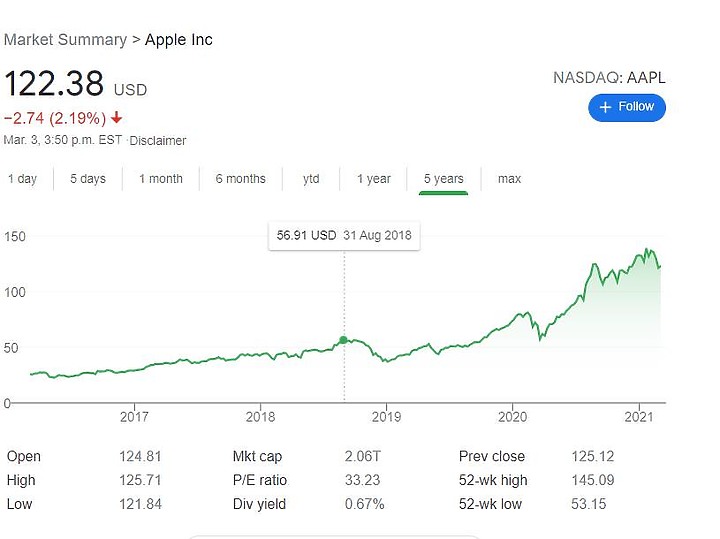Click the 56.91 USD tooltip box
Viewport: 720px width, 539px height.
(344, 236)
